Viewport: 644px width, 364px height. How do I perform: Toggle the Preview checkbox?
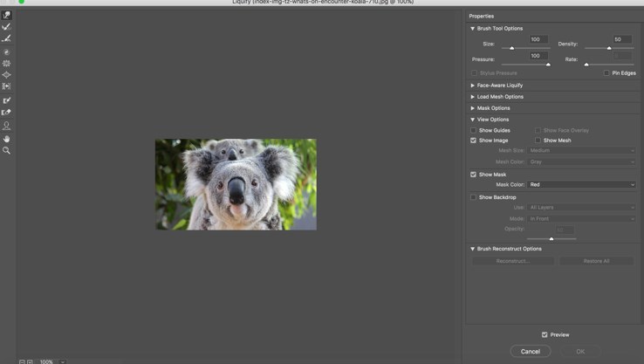pyautogui.click(x=545, y=335)
